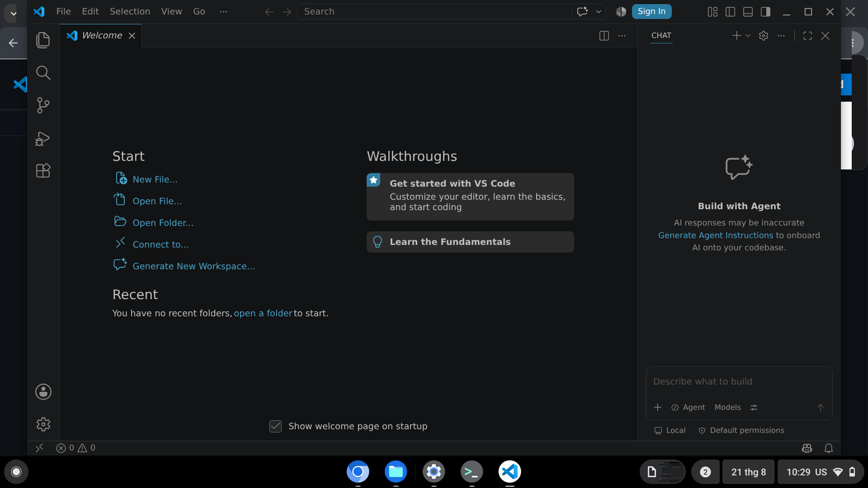The height and width of the screenshot is (488, 868).
Task: Show errors and warnings count in status bar
Action: click(75, 448)
